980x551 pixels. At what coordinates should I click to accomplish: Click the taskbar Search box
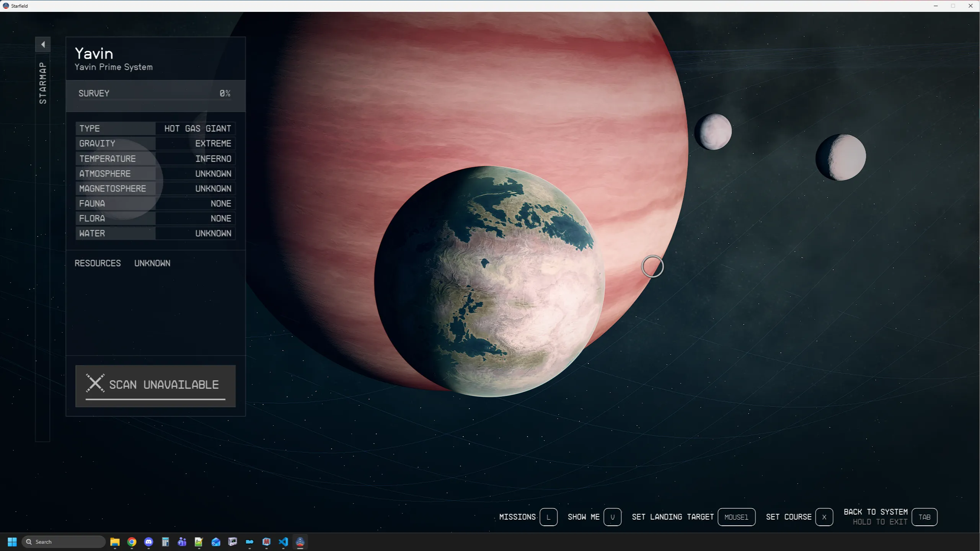click(64, 542)
